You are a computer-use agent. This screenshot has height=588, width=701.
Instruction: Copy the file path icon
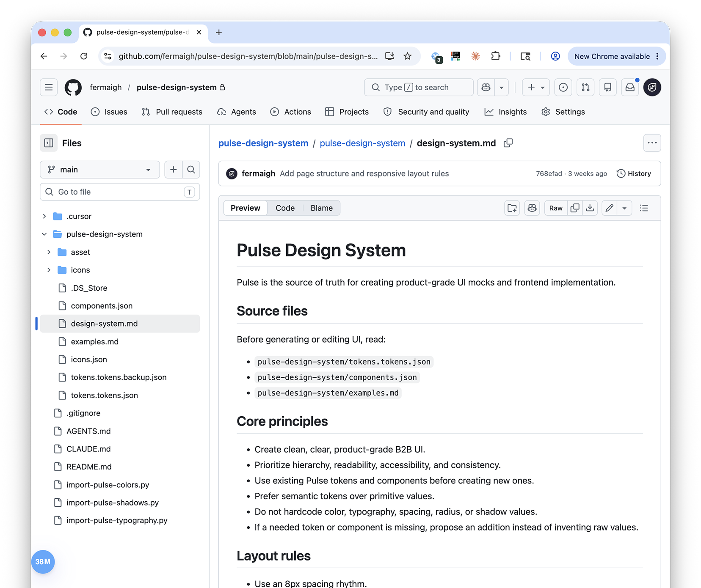pyautogui.click(x=508, y=143)
